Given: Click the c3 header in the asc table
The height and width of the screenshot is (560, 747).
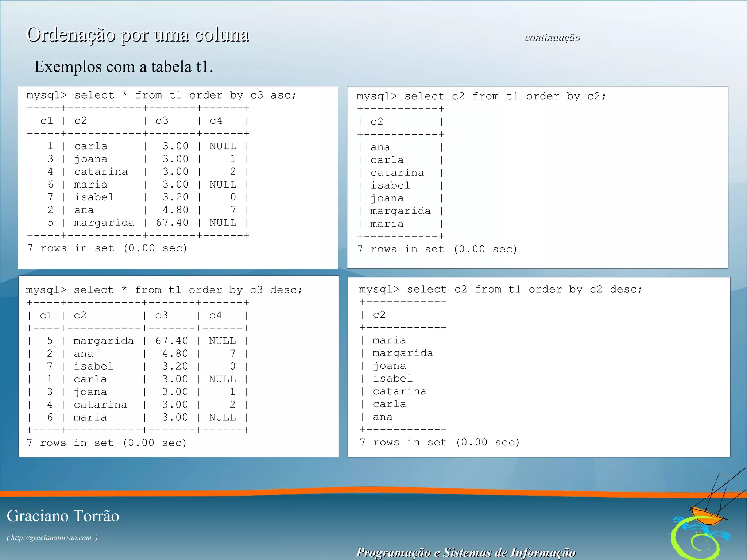Looking at the screenshot, I should [x=162, y=121].
